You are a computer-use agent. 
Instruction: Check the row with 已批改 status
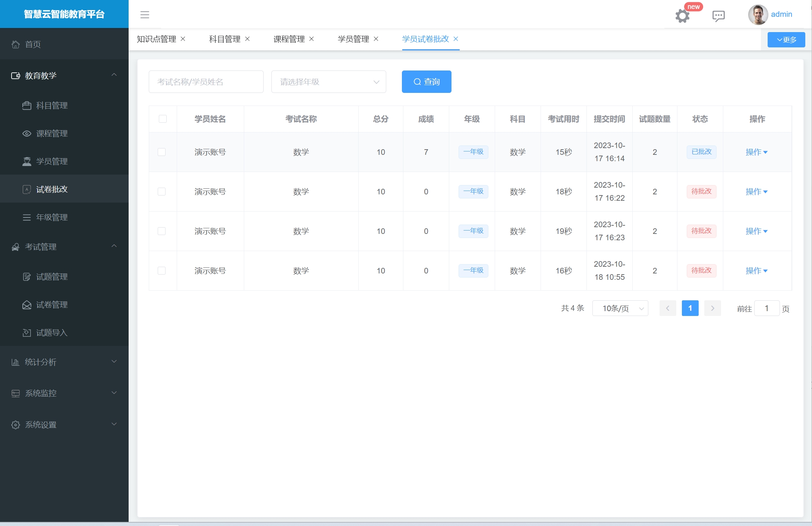tap(161, 152)
